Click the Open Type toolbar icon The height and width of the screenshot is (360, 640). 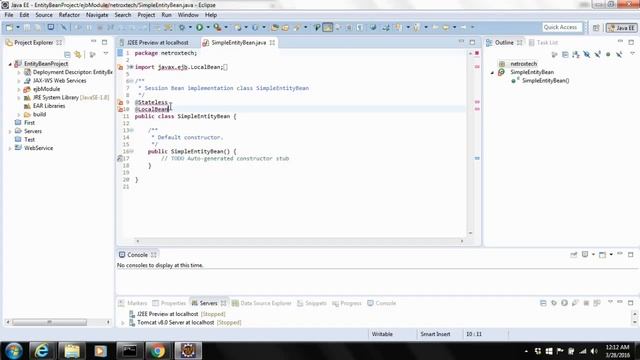[275, 27]
